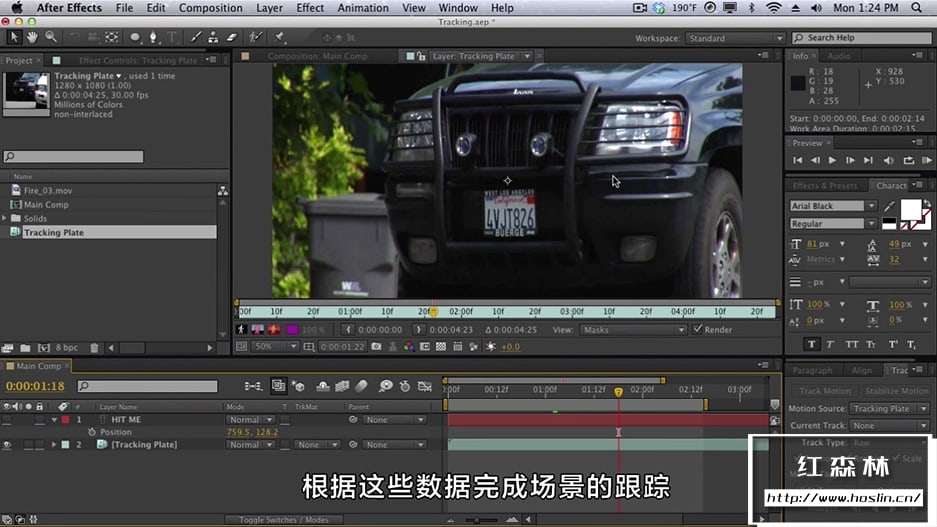Select the Brush tool

click(x=195, y=37)
